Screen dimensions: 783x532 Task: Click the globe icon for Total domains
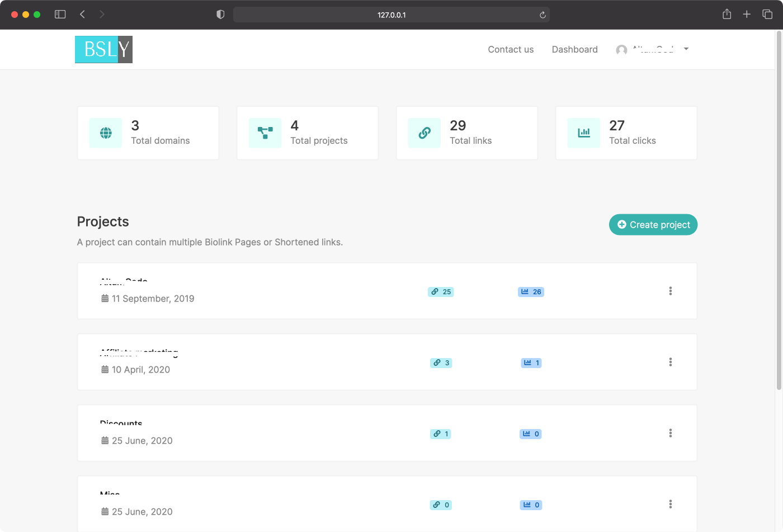(106, 133)
